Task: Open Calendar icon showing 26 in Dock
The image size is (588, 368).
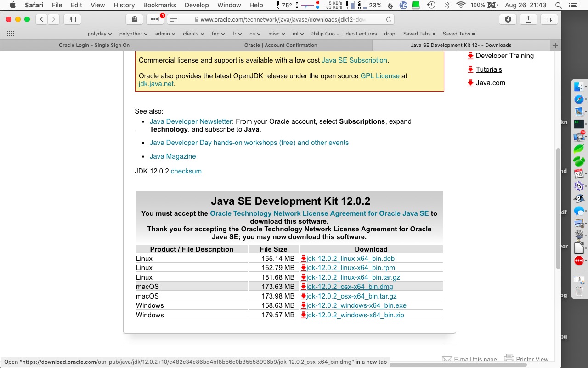Action: pyautogui.click(x=579, y=173)
